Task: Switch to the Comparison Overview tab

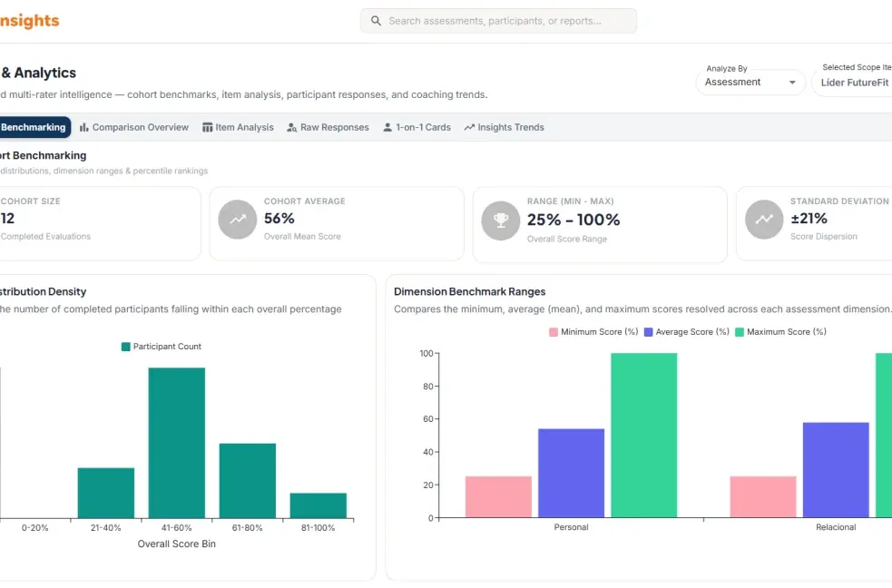Action: click(134, 127)
